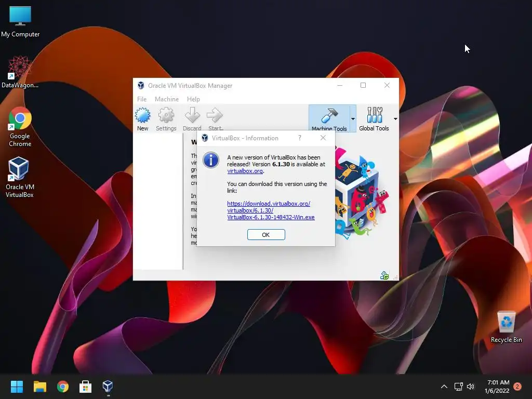Open the Windows Start button
Screen dimensions: 532x399
pos(17,387)
